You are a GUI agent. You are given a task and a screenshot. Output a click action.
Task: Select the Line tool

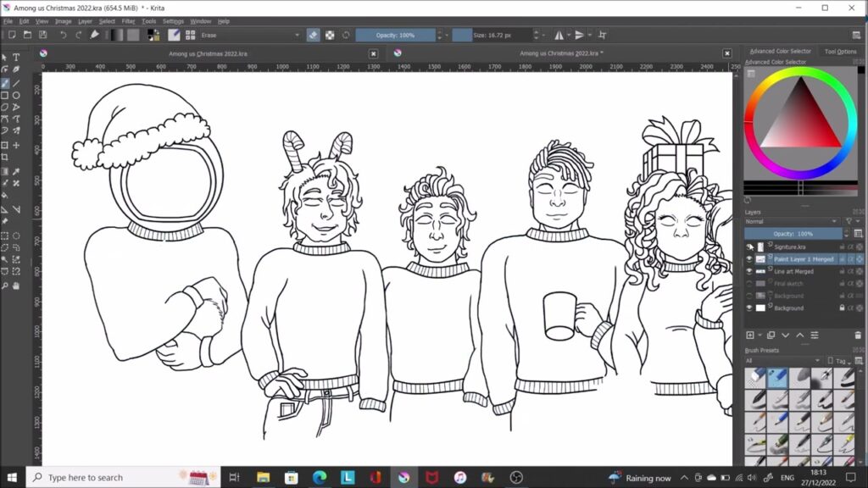click(16, 83)
